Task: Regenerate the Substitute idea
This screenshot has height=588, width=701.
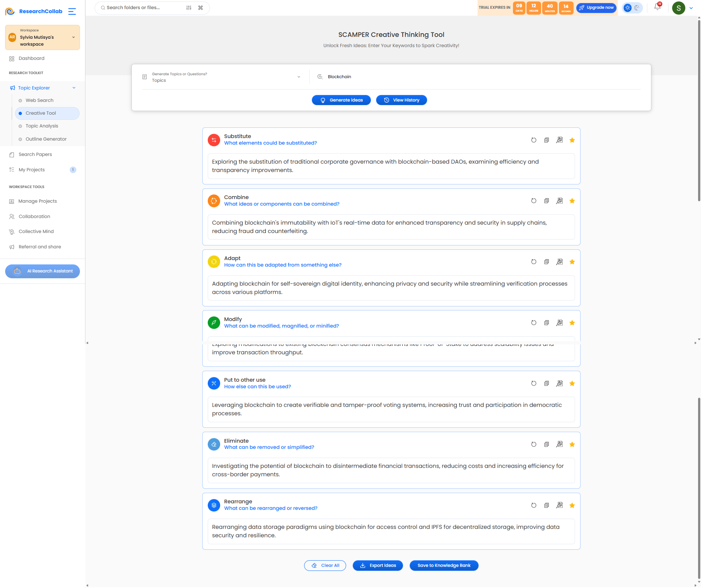Action: click(x=533, y=140)
